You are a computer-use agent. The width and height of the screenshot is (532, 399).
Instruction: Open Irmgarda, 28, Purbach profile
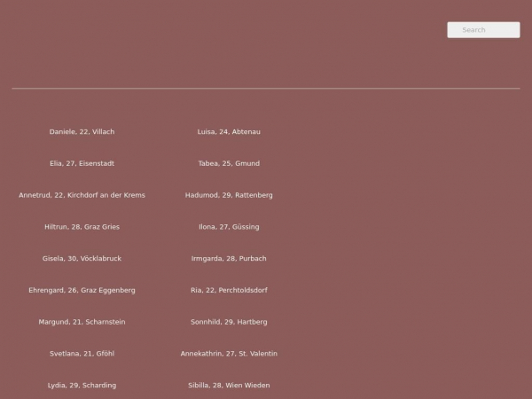tap(229, 259)
